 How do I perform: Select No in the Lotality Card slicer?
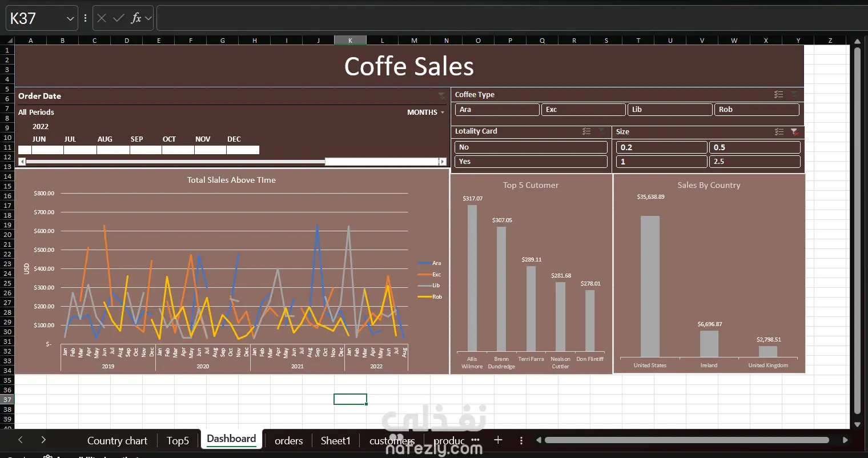[531, 147]
